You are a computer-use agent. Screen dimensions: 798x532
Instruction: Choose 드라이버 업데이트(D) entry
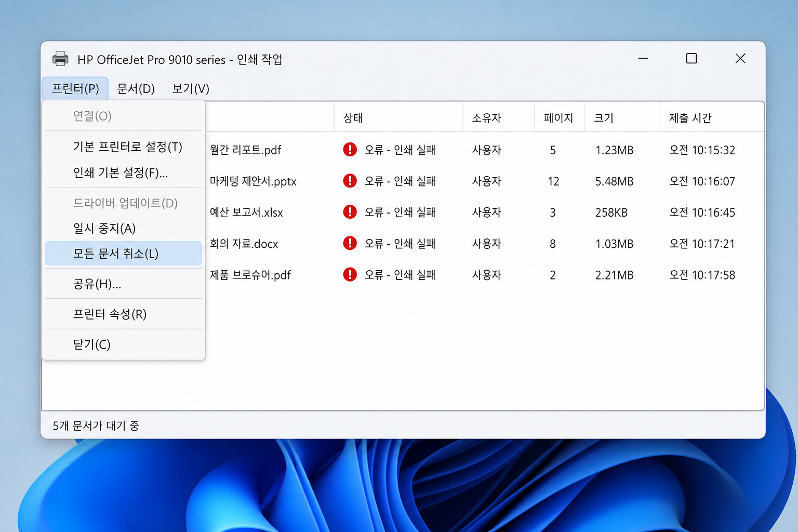point(124,203)
